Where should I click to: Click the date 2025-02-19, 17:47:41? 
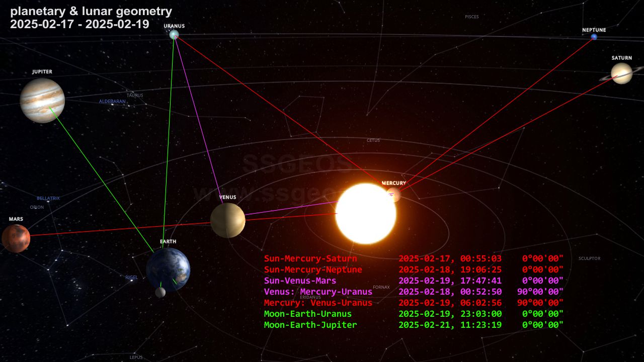point(450,281)
